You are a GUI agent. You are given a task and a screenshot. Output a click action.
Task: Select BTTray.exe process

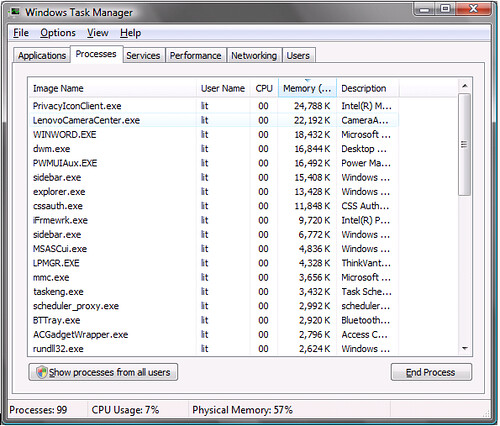pos(213,320)
